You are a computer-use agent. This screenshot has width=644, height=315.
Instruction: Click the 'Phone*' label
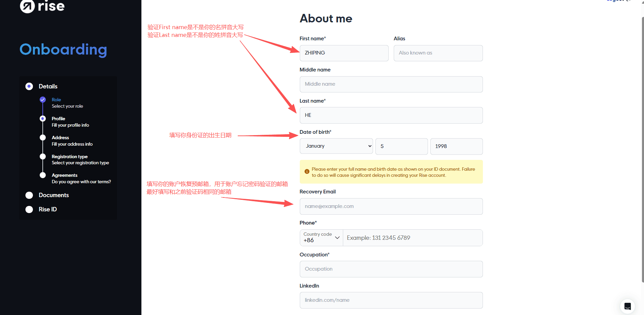pos(308,223)
